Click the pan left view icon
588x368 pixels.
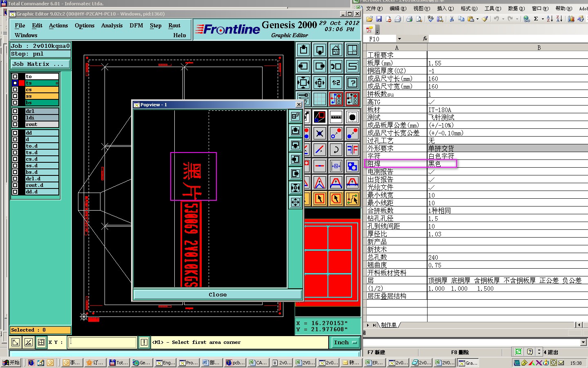(303, 66)
